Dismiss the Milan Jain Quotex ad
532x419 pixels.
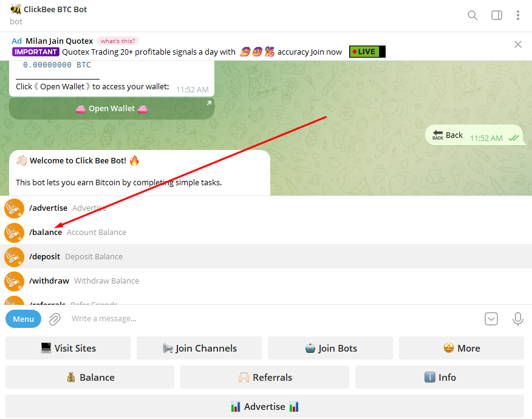[x=518, y=44]
